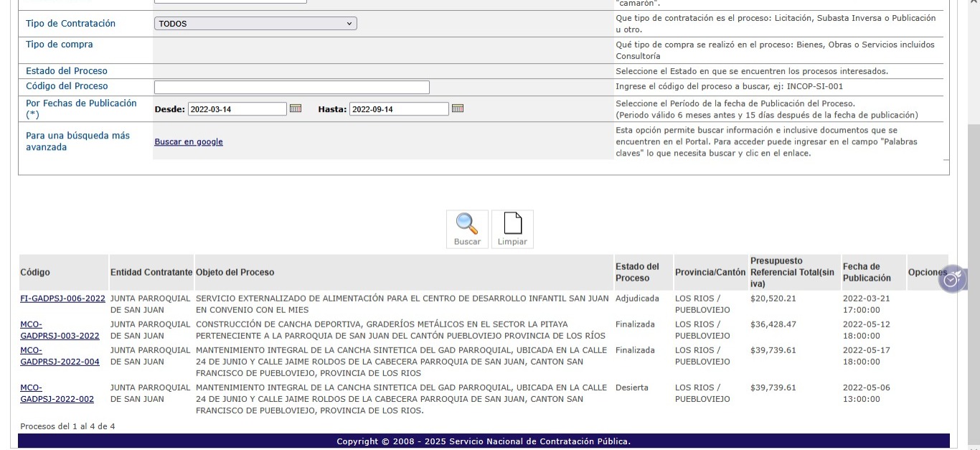This screenshot has width=980, height=450.
Task: Open process MCO-GADPRSJ-2022-004 link
Action: (60, 356)
